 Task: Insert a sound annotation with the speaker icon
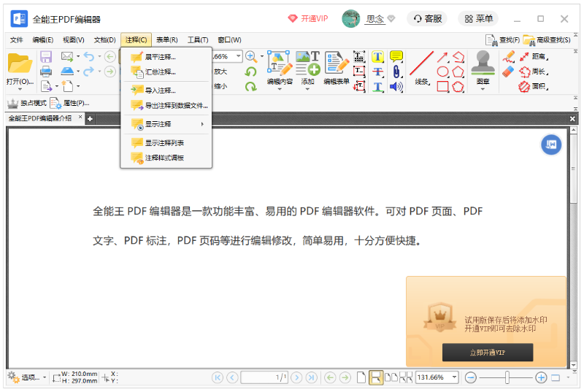396,87
